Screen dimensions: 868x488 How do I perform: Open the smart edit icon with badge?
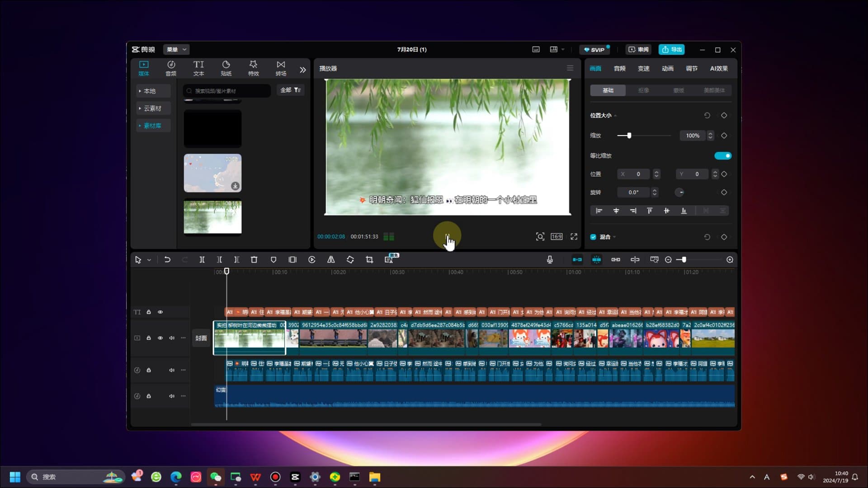click(389, 259)
